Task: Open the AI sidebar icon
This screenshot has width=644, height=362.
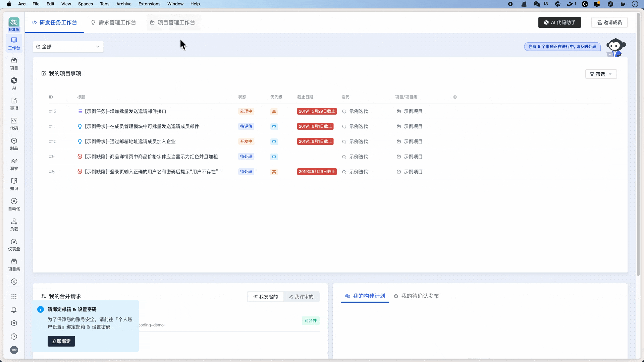Action: click(14, 83)
